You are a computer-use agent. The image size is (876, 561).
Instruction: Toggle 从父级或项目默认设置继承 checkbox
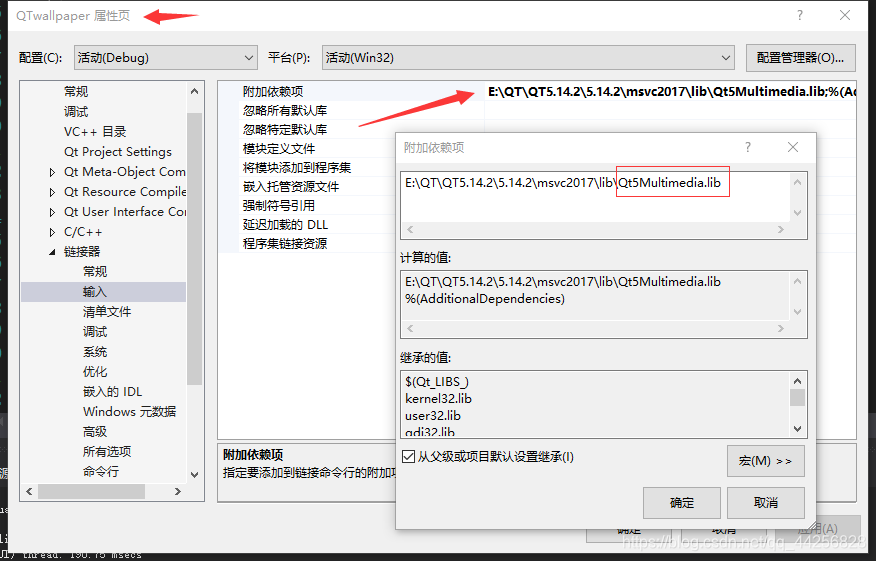click(409, 457)
